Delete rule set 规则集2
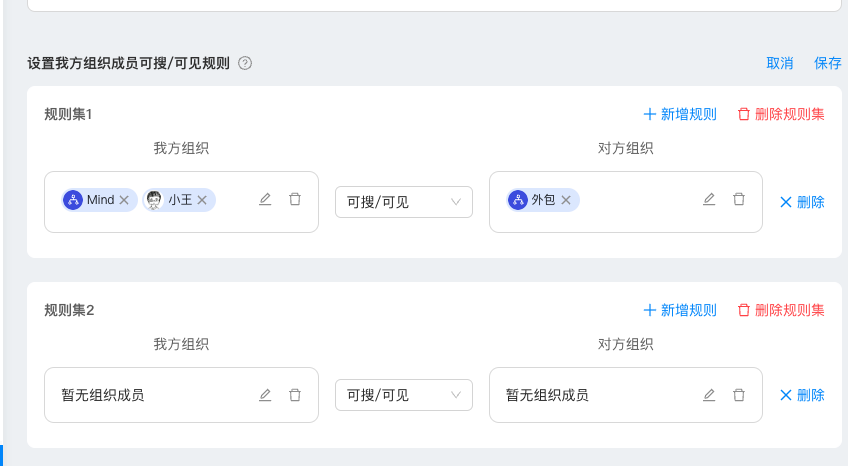 click(x=781, y=310)
